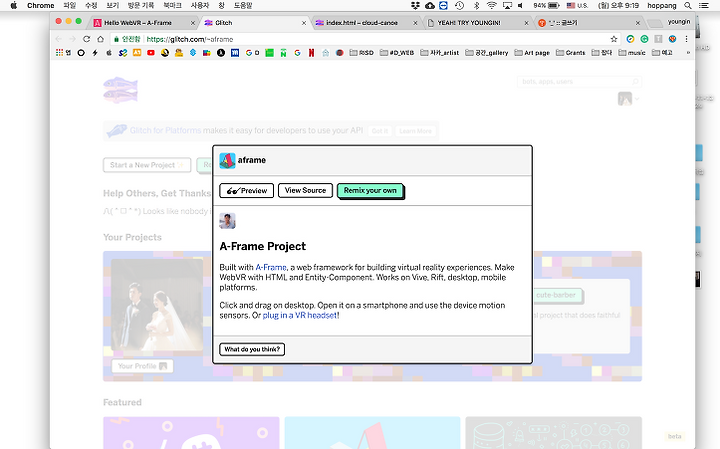Image resolution: width=720 pixels, height=449 pixels.
Task: Open the RSD bookmarks folder
Action: point(361,53)
